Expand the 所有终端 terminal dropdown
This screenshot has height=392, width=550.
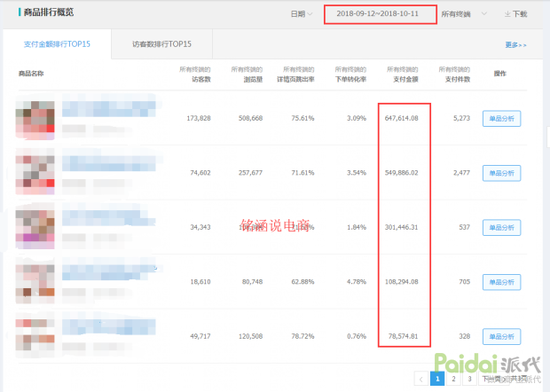point(464,14)
